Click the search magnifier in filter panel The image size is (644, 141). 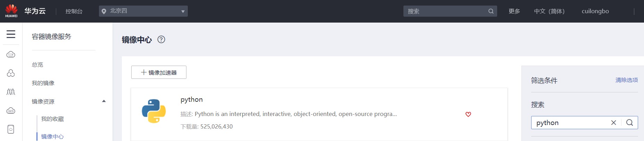629,123
